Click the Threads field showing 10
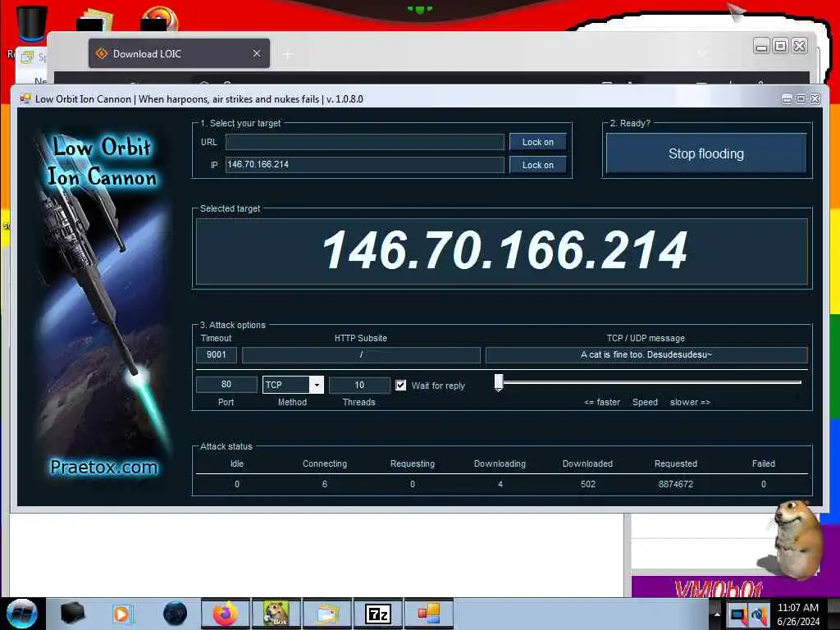This screenshot has height=630, width=840. pyautogui.click(x=359, y=385)
